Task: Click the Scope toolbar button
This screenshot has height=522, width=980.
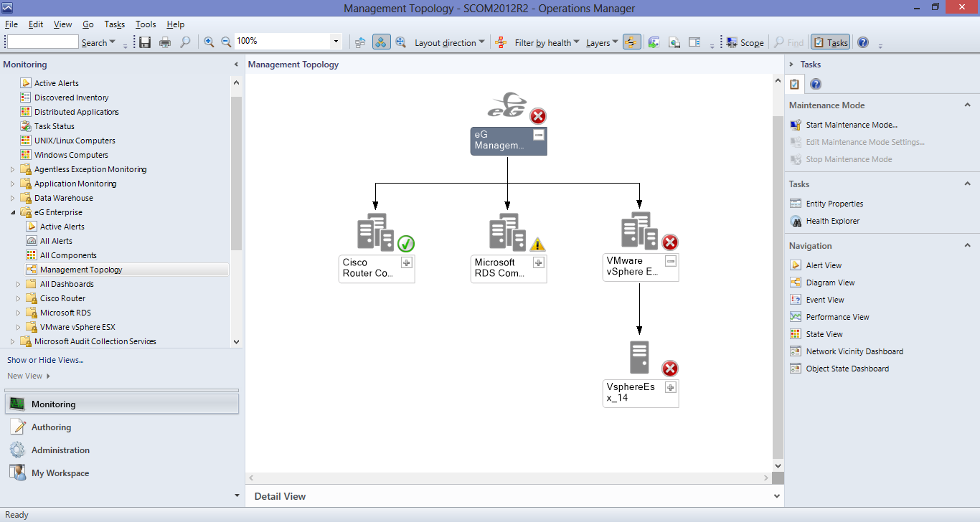Action: tap(745, 43)
